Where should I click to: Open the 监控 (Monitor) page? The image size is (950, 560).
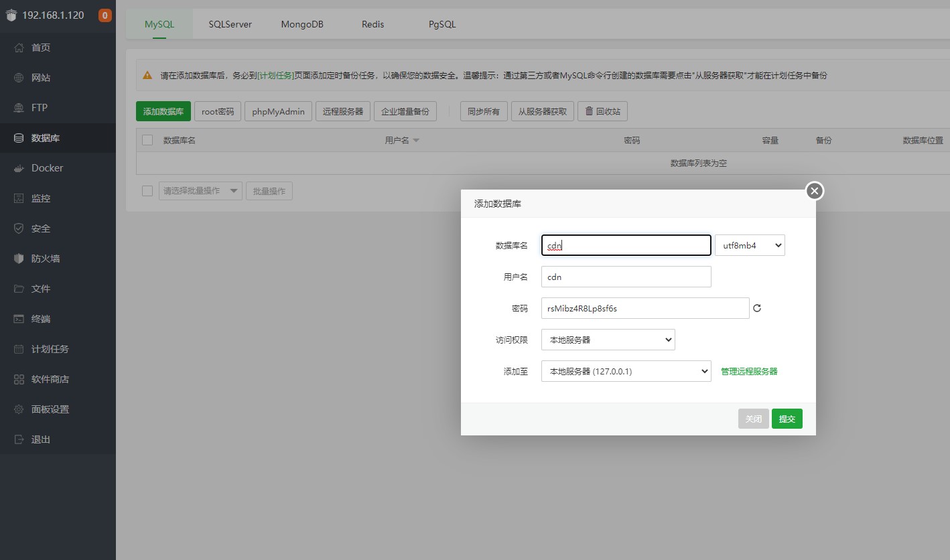(40, 198)
